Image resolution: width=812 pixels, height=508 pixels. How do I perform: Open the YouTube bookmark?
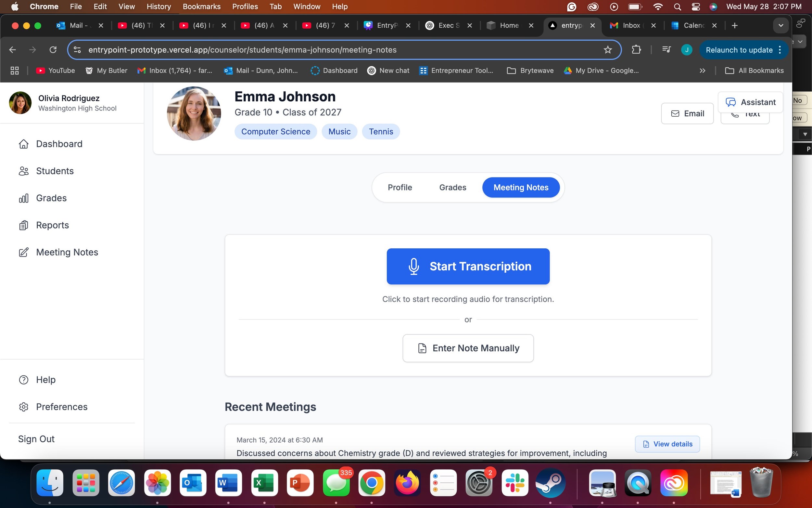tap(56, 71)
